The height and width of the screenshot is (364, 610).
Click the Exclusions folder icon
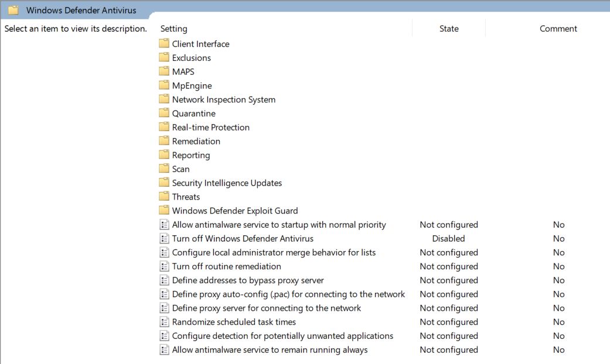164,57
